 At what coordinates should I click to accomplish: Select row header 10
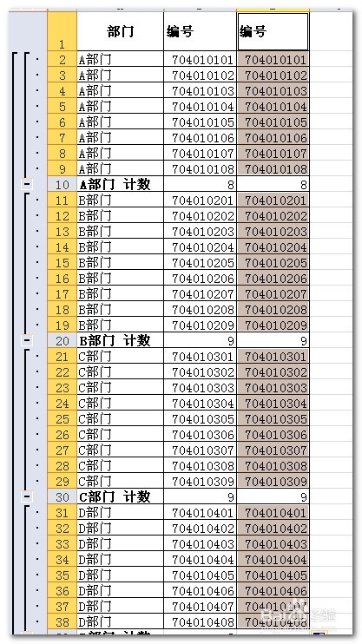62,184
